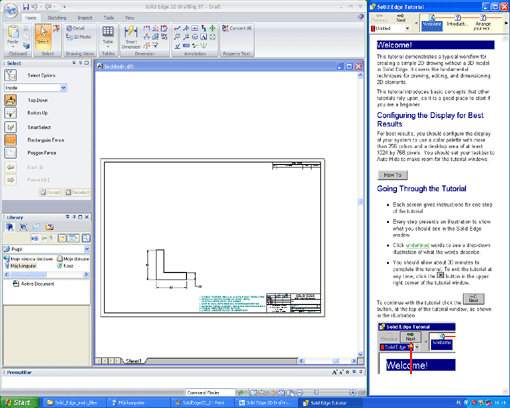Open the Inside selection mode dropdown
Image resolution: width=510 pixels, height=408 pixels.
coord(63,88)
